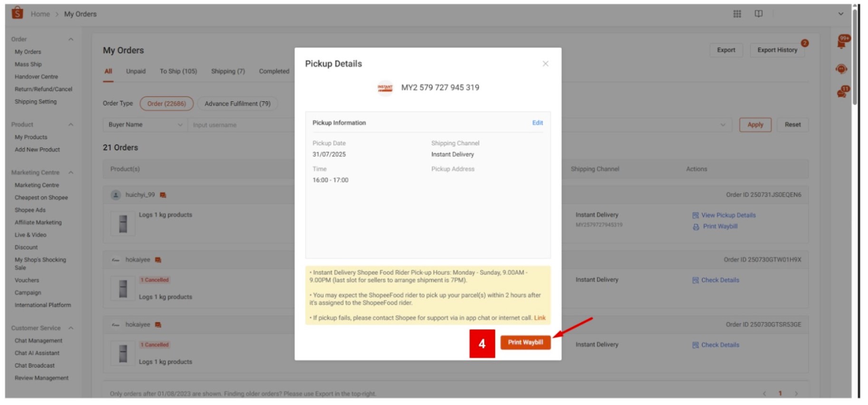Image resolution: width=868 pixels, height=405 pixels.
Task: Click the printer icon beside Print Waybill link
Action: [695, 227]
